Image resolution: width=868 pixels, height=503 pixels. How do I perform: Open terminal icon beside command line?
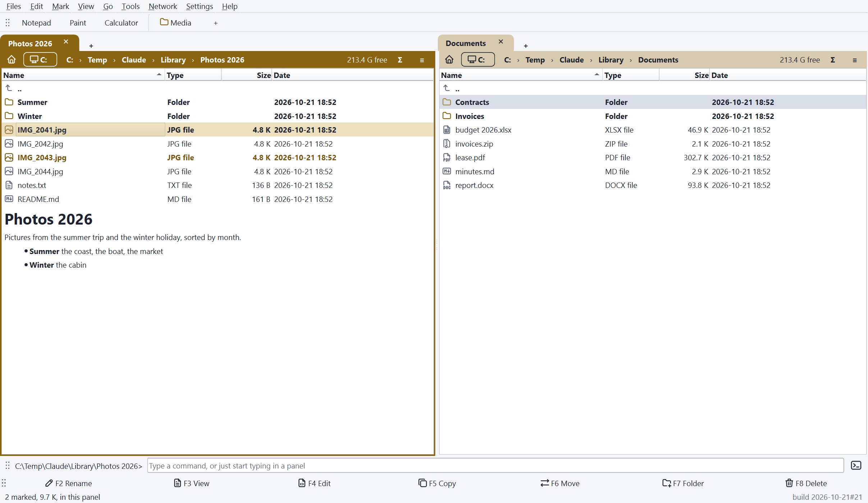click(856, 466)
